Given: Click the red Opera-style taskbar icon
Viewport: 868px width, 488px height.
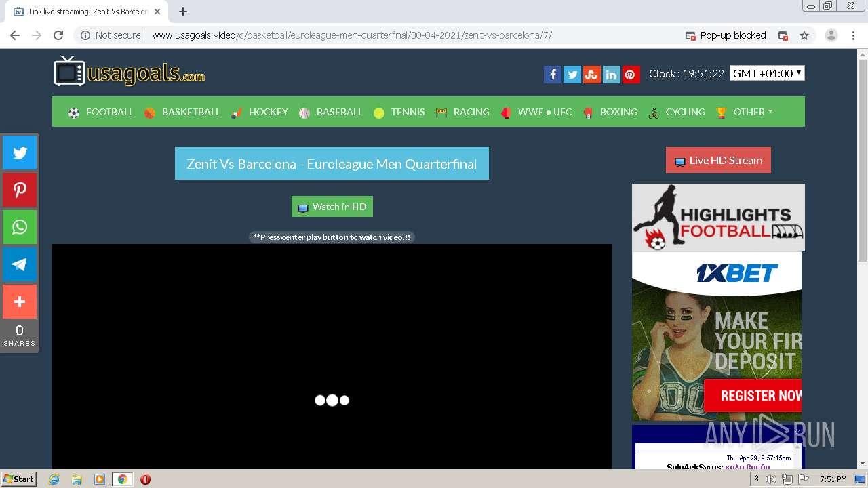Looking at the screenshot, I should pos(145,479).
